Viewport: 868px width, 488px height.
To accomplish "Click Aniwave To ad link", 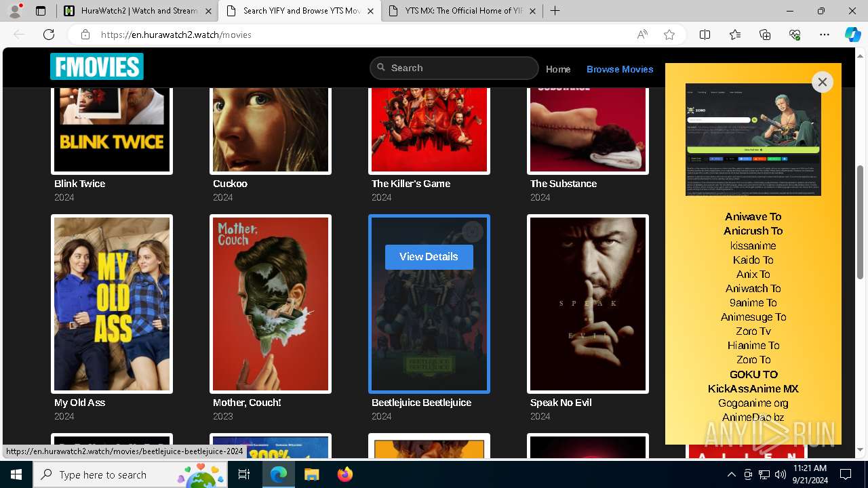I will [x=753, y=217].
